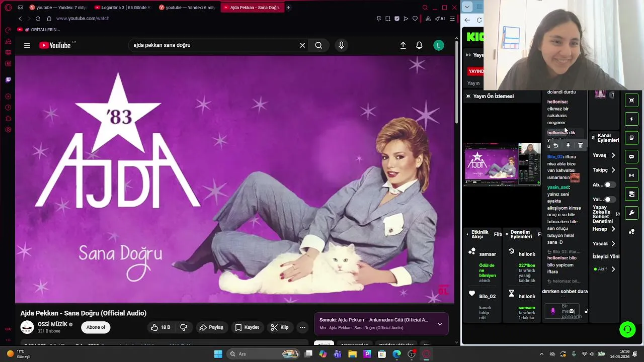The width and height of the screenshot is (644, 362).
Task: Go back in Opera browser
Action: [x=20, y=19]
